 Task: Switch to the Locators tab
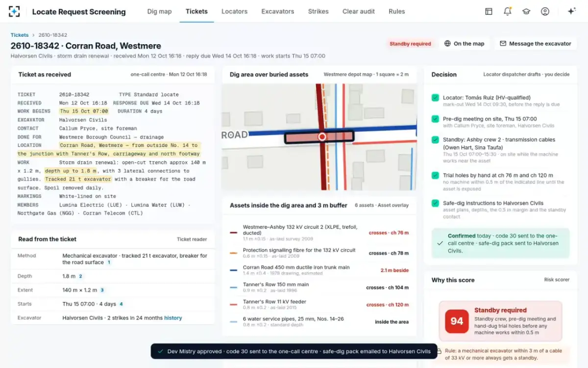coord(234,11)
